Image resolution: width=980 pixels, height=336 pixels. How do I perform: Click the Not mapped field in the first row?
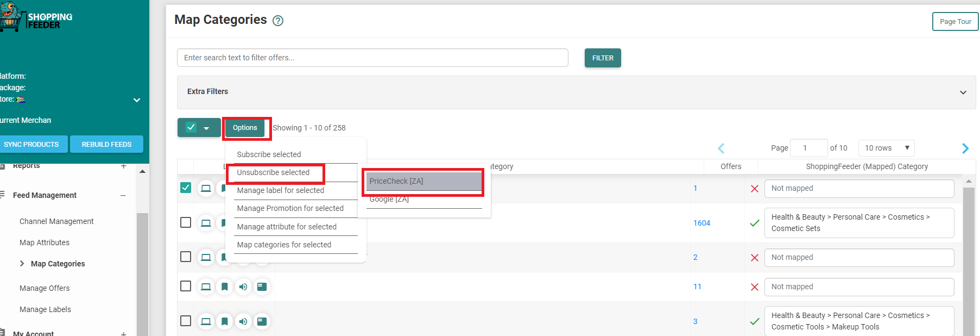[859, 189]
